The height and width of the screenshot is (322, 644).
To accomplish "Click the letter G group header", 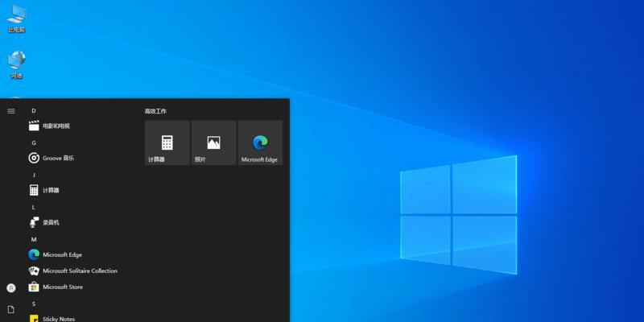I will 34,143.
